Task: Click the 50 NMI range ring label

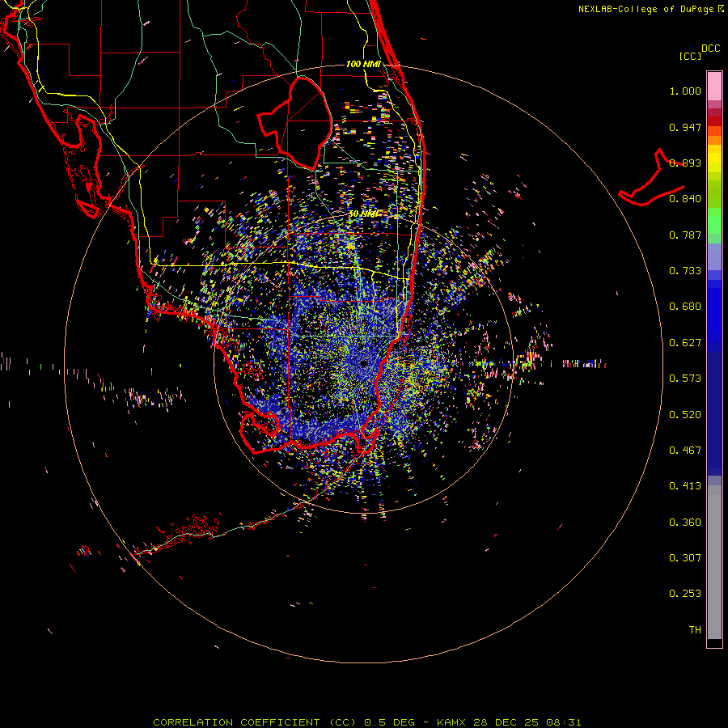Action: (363, 214)
